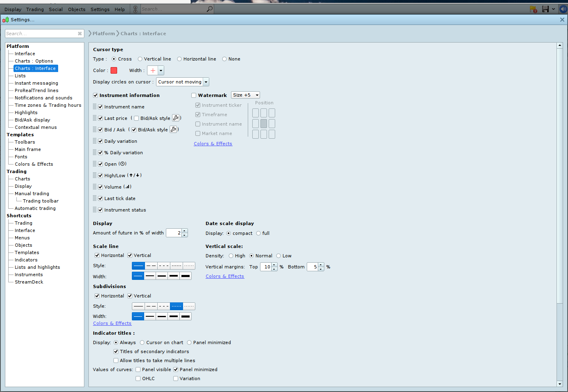The height and width of the screenshot is (392, 568).
Task: Disable the Volume information checkbox
Action: pyautogui.click(x=100, y=187)
